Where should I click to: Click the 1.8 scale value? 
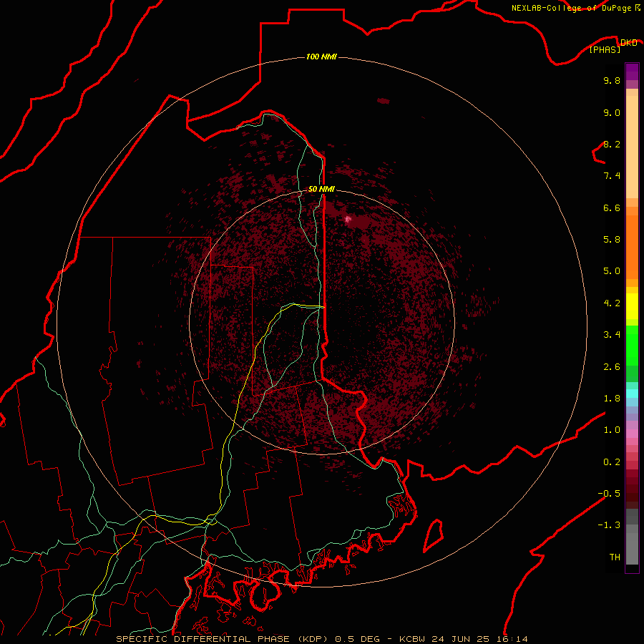[x=612, y=399]
